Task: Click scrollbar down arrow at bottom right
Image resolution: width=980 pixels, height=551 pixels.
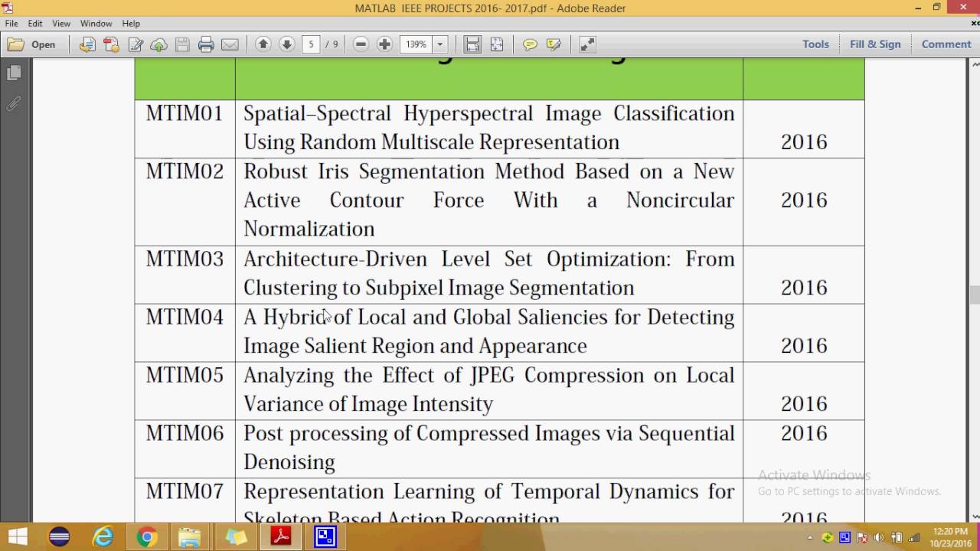Action: tap(974, 517)
